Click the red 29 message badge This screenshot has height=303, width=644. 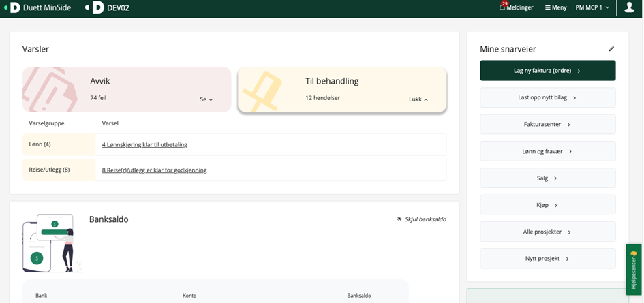[505, 3]
